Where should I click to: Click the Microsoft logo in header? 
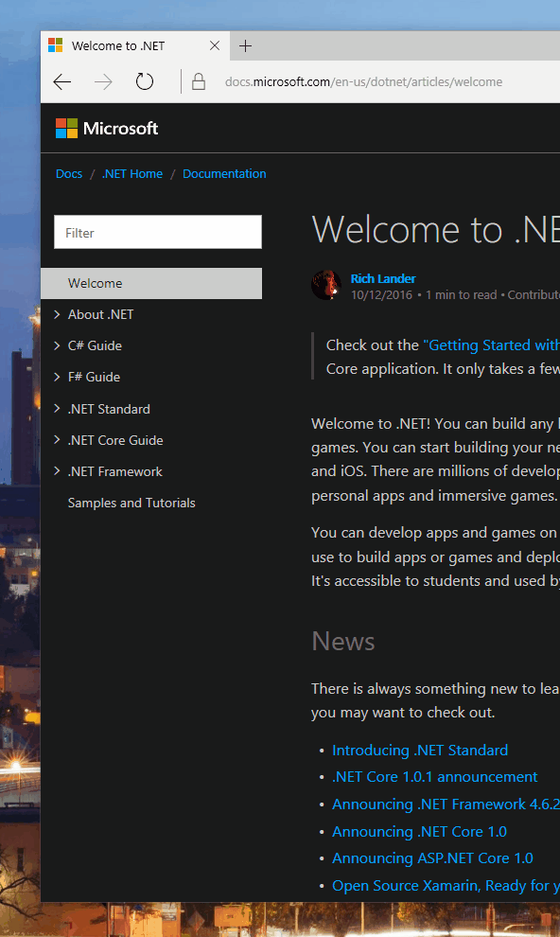pos(107,129)
